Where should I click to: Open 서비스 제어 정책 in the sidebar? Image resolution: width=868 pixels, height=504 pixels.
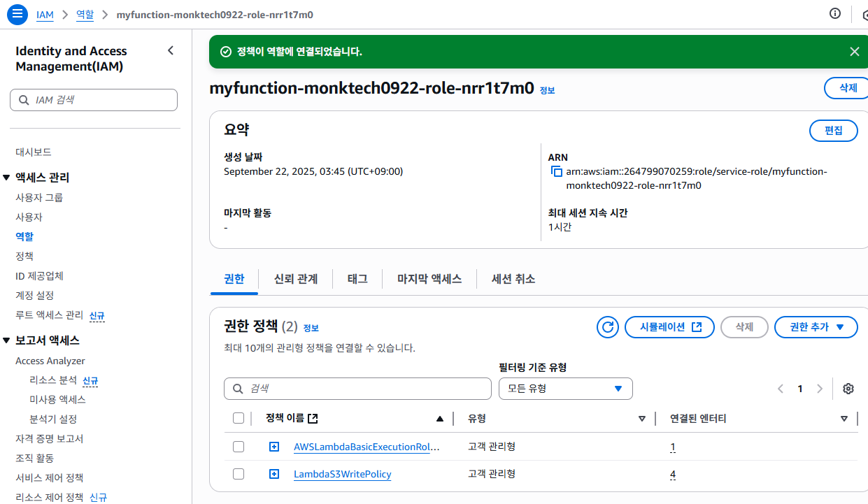click(x=49, y=478)
